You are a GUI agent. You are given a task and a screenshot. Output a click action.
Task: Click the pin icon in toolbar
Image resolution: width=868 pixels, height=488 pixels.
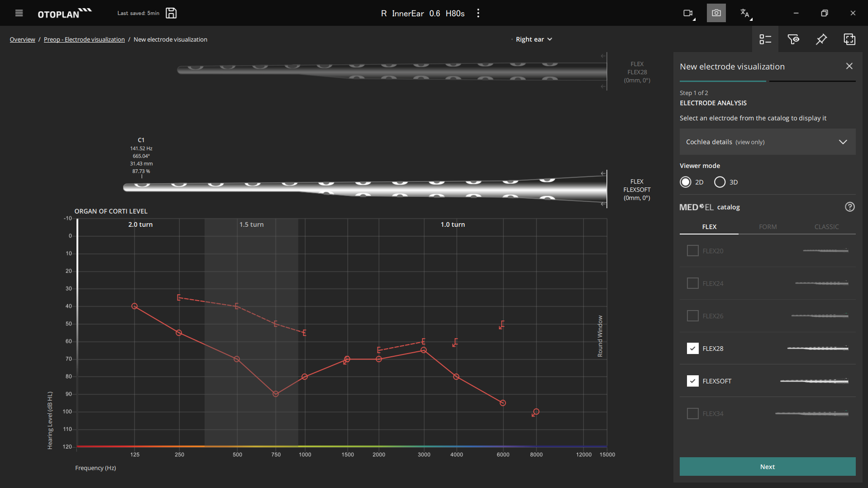pyautogui.click(x=821, y=39)
